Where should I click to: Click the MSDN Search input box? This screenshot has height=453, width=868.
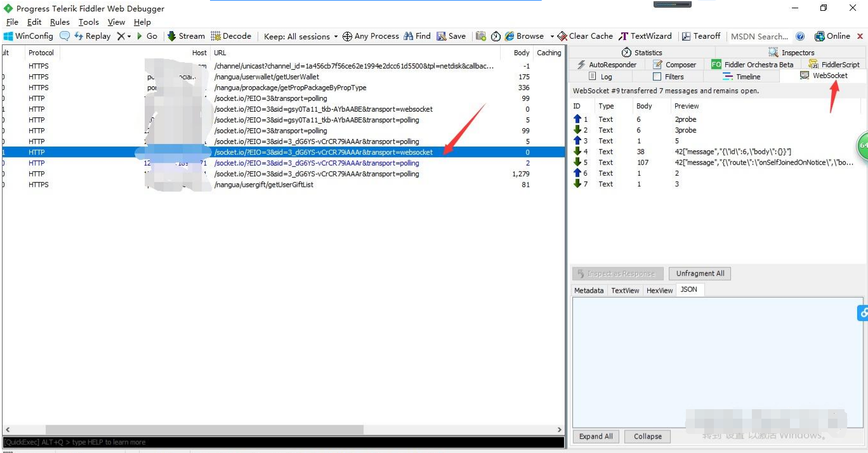[760, 36]
